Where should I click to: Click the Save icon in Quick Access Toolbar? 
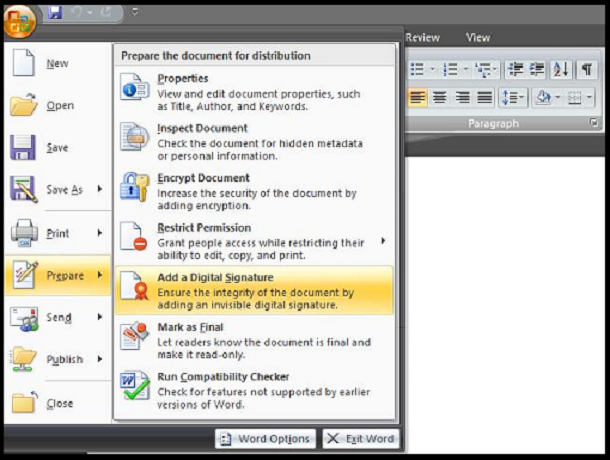(x=55, y=13)
